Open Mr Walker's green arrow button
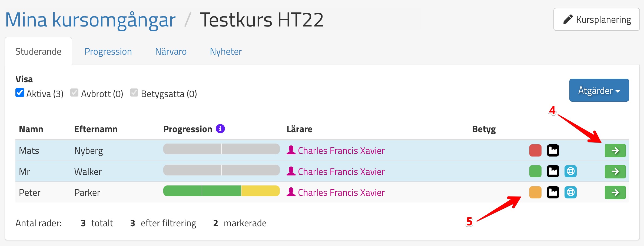The height and width of the screenshot is (246, 644). pyautogui.click(x=615, y=171)
